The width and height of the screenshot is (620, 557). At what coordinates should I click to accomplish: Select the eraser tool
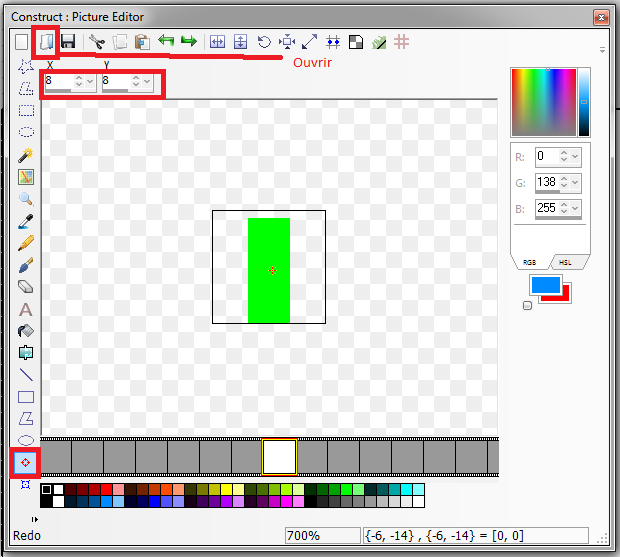pos(26,287)
